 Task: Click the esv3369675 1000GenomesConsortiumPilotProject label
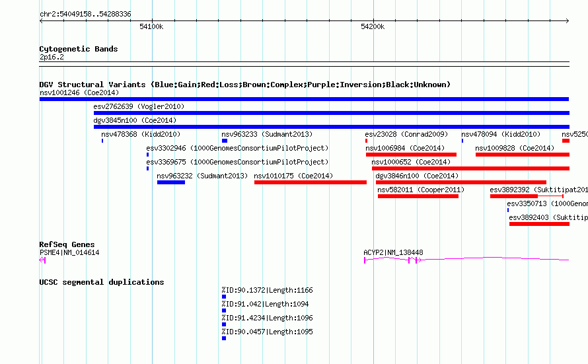(x=237, y=162)
